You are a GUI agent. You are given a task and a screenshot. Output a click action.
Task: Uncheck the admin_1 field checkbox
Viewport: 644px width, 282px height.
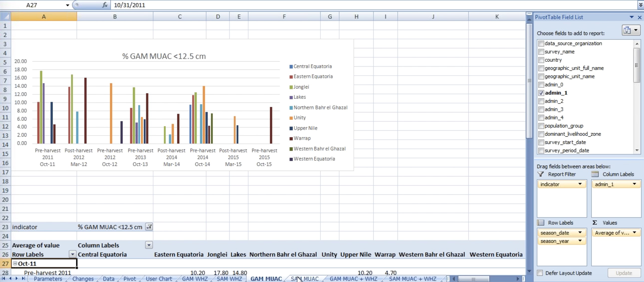541,93
